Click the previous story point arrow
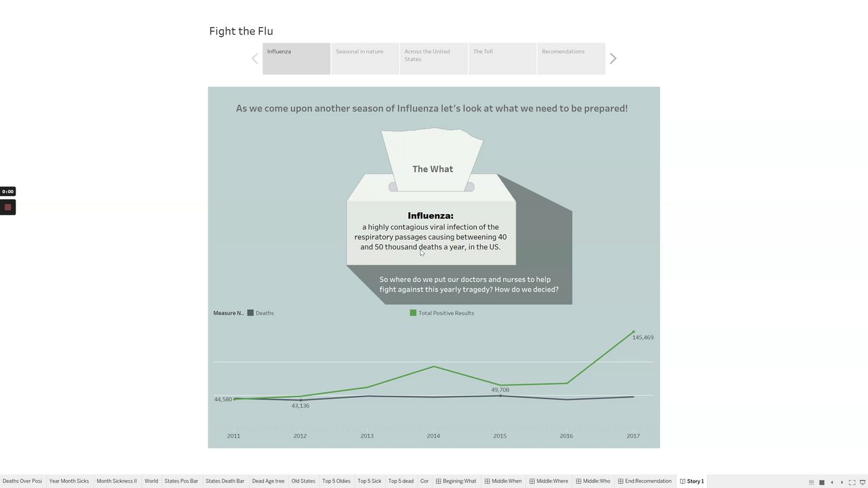Viewport: 868px width, 488px height. 255,59
